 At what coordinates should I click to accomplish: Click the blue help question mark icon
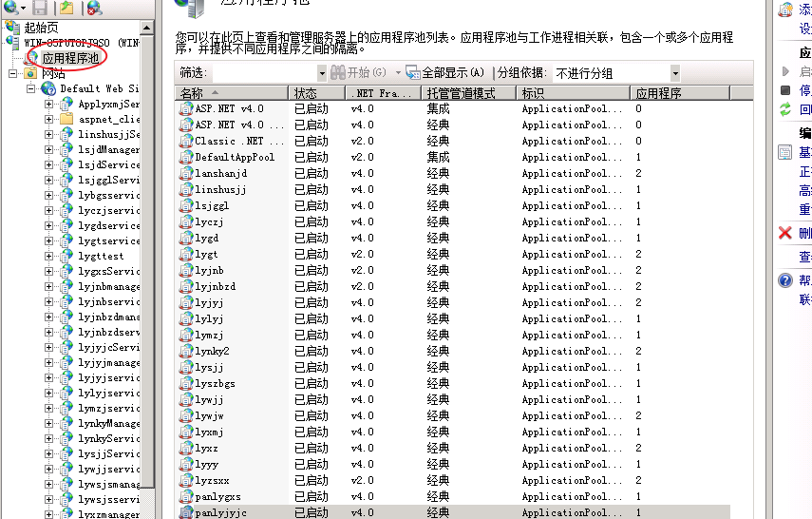(x=785, y=280)
